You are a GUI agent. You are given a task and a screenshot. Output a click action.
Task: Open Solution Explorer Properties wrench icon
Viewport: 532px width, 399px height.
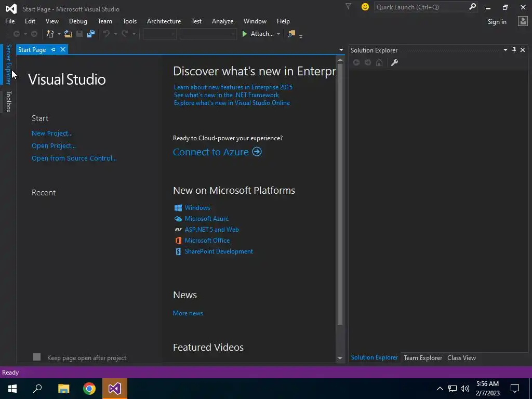coord(395,62)
